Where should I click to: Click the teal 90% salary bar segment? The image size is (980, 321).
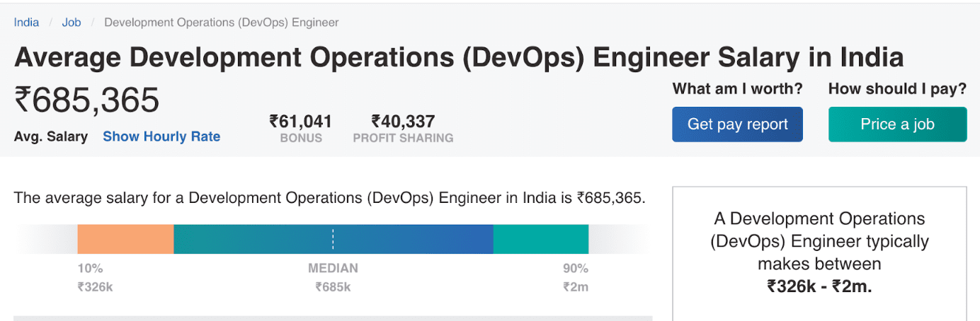(x=540, y=239)
